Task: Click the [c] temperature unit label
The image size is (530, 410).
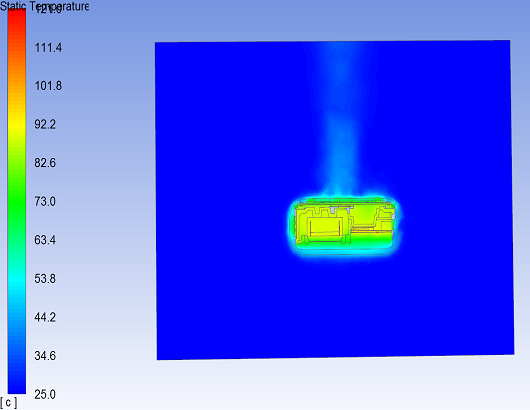Action: click(8, 403)
